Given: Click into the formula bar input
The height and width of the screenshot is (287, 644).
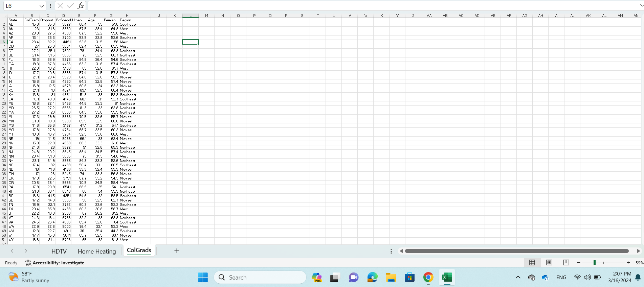Looking at the screenshot, I should point(363,6).
